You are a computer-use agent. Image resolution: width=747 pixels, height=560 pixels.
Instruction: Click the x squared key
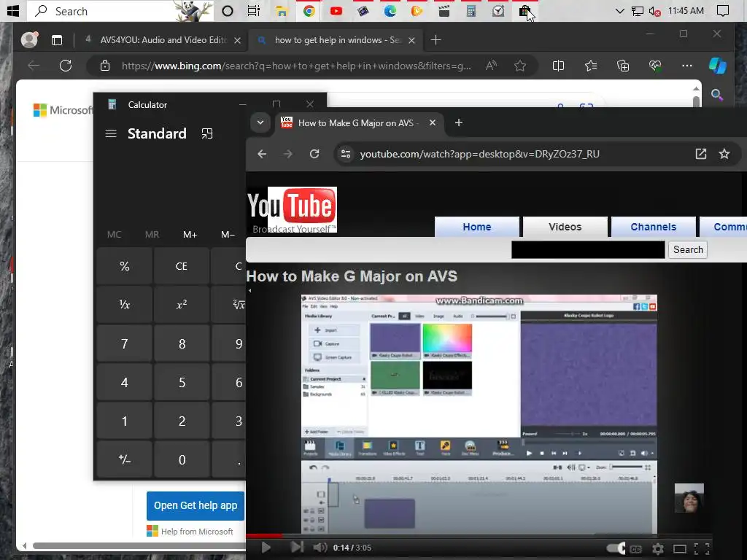click(182, 305)
